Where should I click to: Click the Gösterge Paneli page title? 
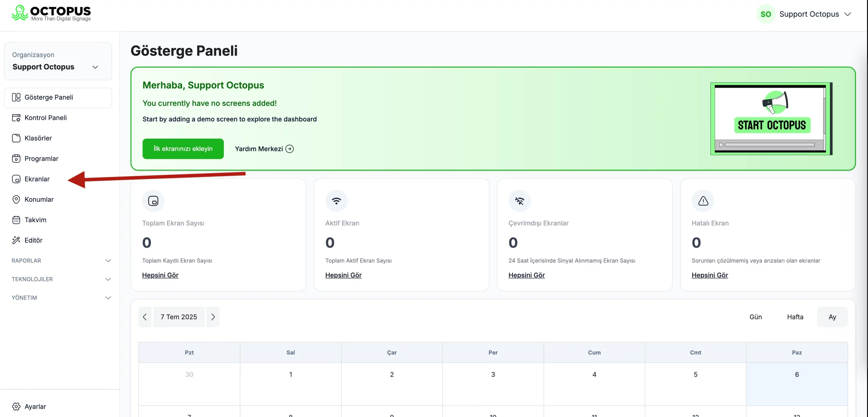(x=184, y=51)
